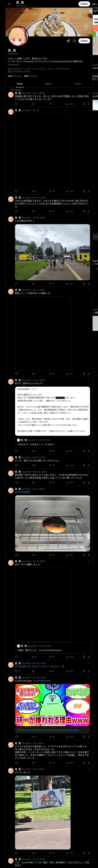Click the Follow button beside the avatar
The image size is (98, 868).
[84, 41]
